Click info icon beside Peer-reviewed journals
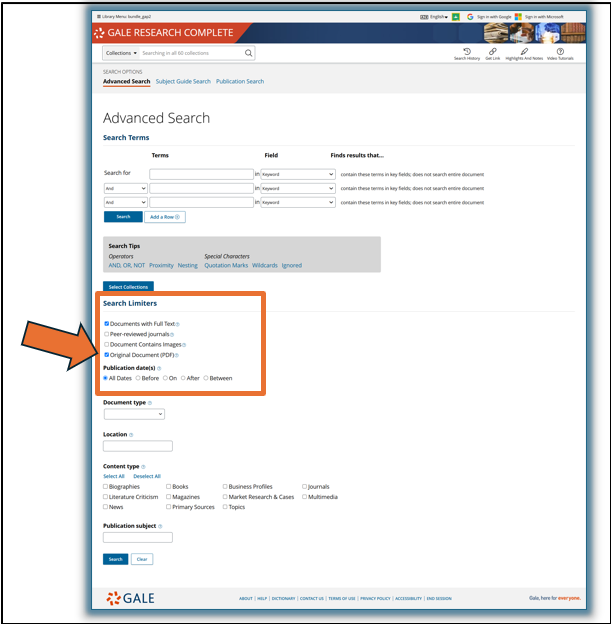Screen dimensions: 611x624 [172, 335]
